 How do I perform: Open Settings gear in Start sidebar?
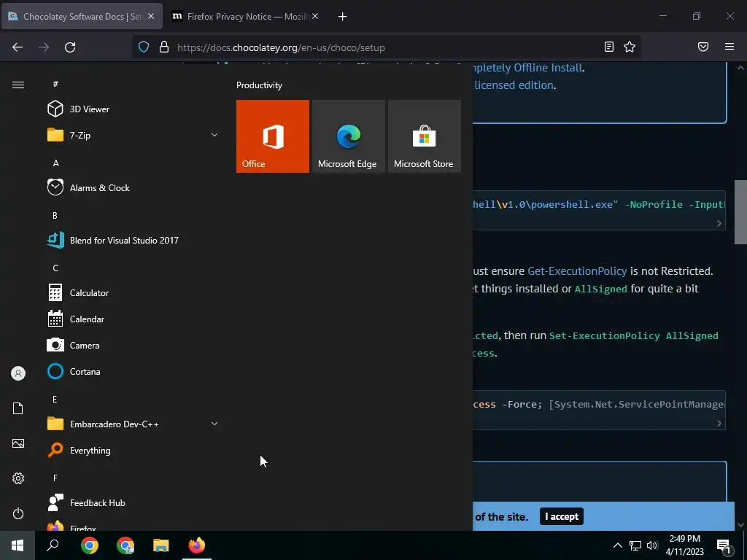pyautogui.click(x=18, y=478)
